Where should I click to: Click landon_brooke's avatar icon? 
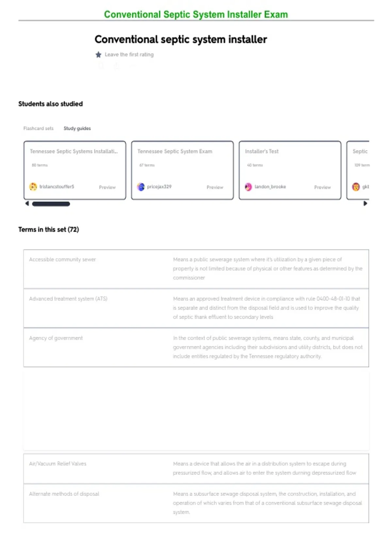248,187
